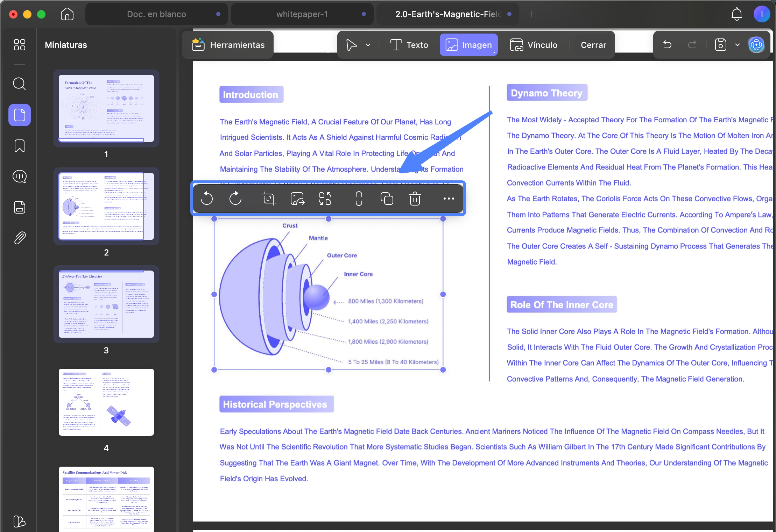This screenshot has height=532, width=776.
Task: Select the Imagen editing mode
Action: pos(468,45)
